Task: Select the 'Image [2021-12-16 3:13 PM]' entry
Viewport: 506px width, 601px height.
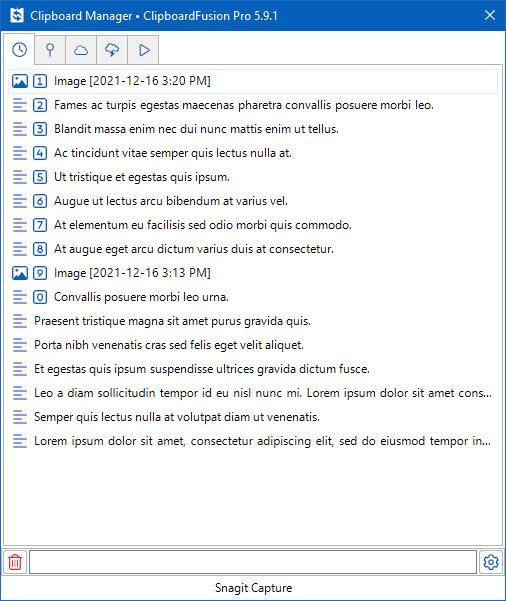Action: tap(253, 273)
